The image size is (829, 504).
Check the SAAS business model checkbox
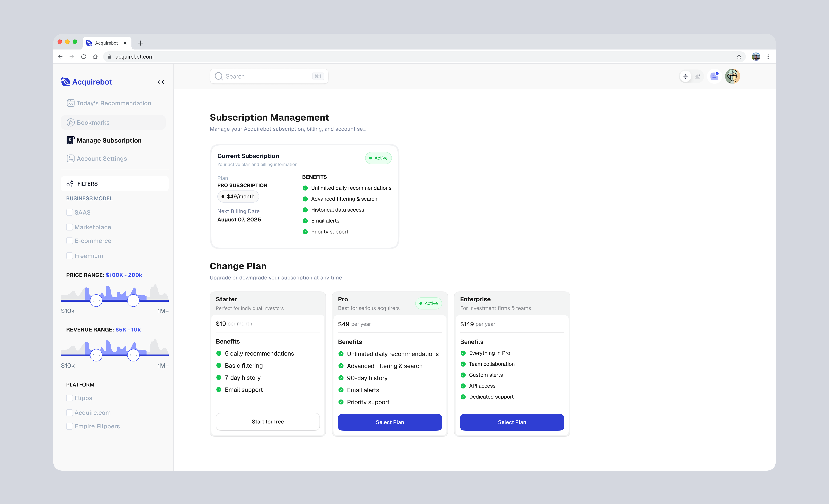click(x=70, y=212)
